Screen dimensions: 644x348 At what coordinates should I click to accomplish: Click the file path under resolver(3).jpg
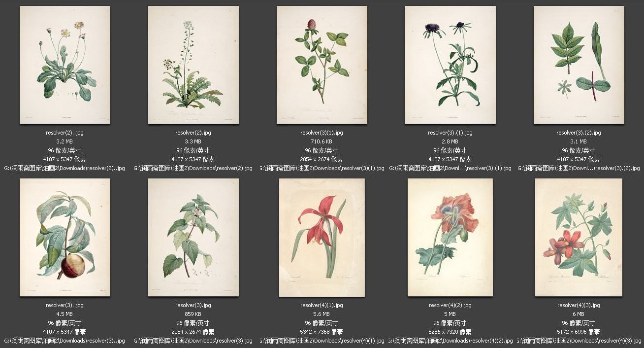(193, 341)
